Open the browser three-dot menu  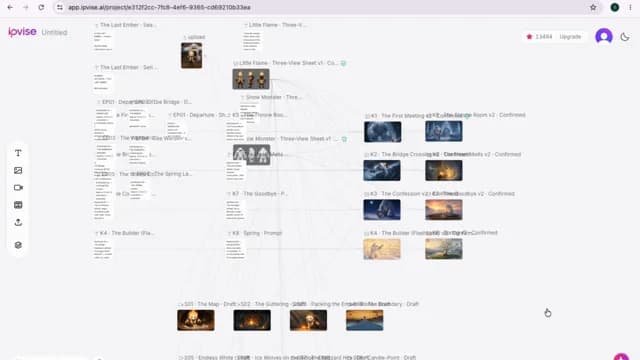(631, 7)
